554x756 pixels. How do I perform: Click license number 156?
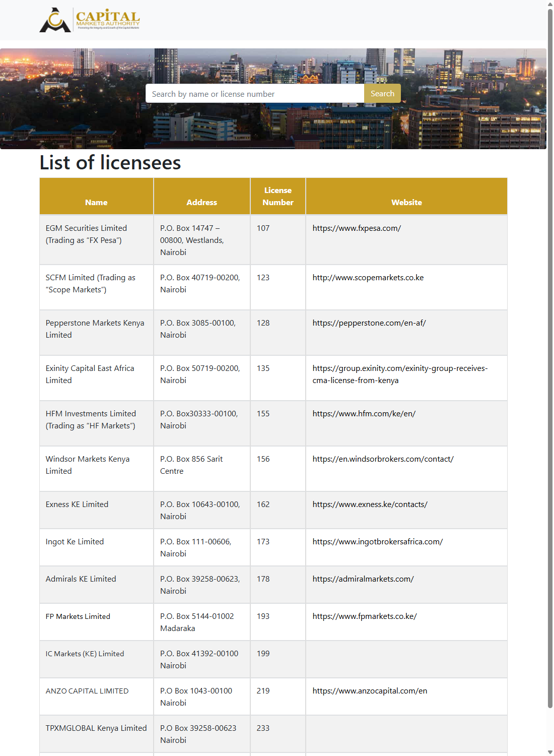point(263,459)
